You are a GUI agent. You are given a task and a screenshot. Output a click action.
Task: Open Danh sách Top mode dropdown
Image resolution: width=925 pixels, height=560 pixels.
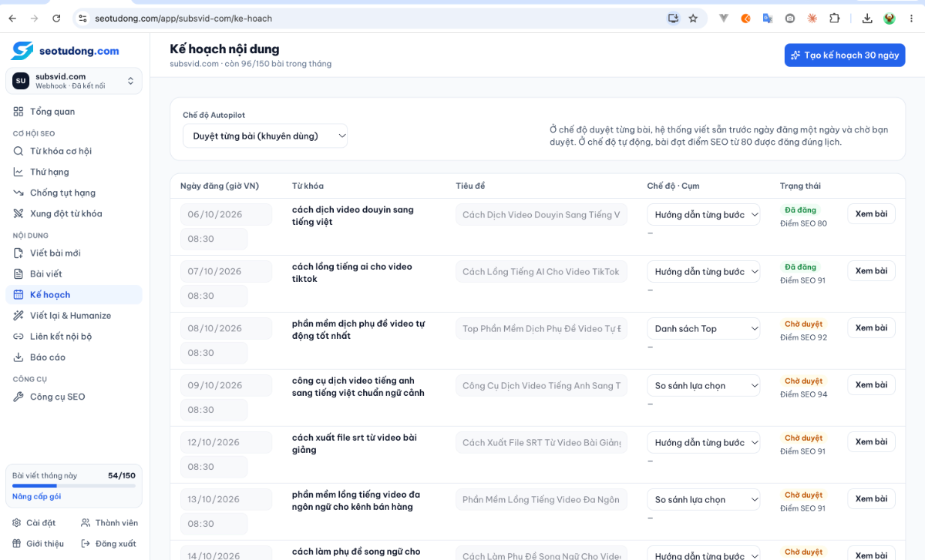point(704,329)
